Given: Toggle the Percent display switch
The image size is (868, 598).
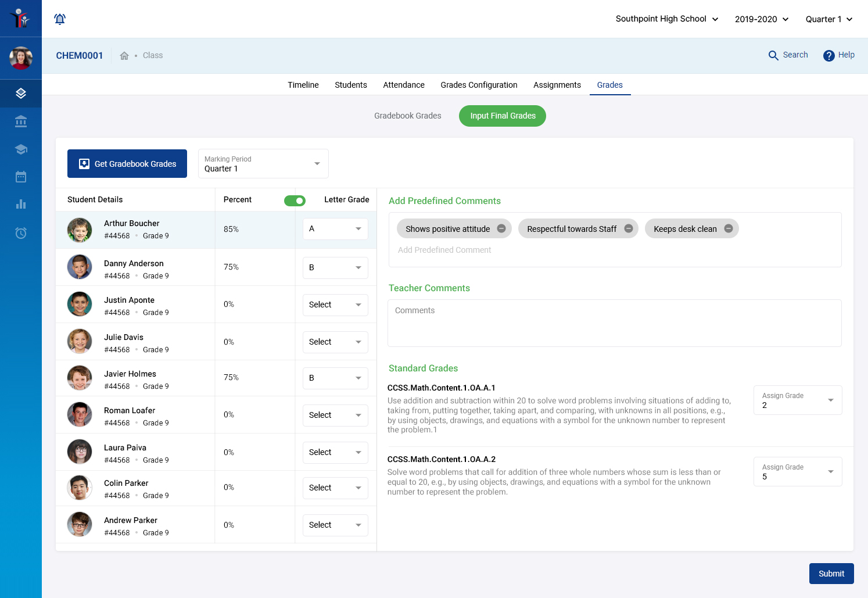Looking at the screenshot, I should click(295, 200).
